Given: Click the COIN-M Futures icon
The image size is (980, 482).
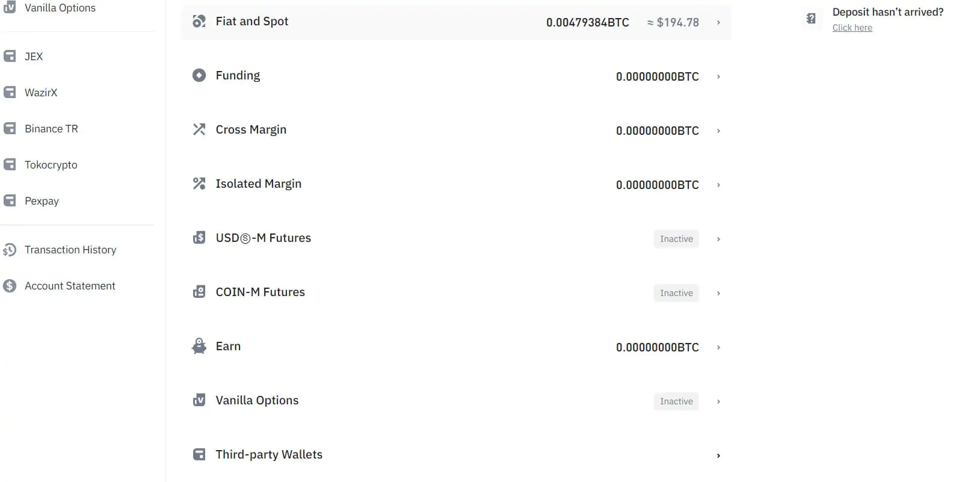Looking at the screenshot, I should click(199, 292).
